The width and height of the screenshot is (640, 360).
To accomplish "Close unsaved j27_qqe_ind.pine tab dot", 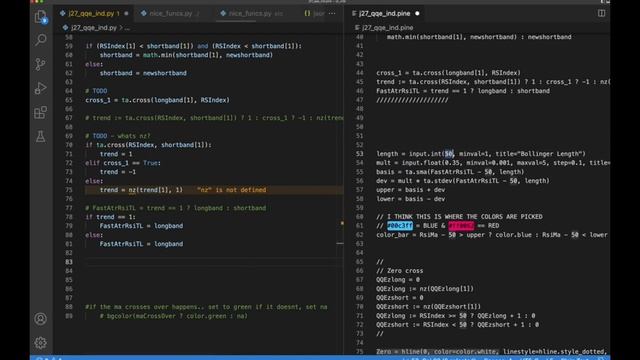I will [x=417, y=13].
